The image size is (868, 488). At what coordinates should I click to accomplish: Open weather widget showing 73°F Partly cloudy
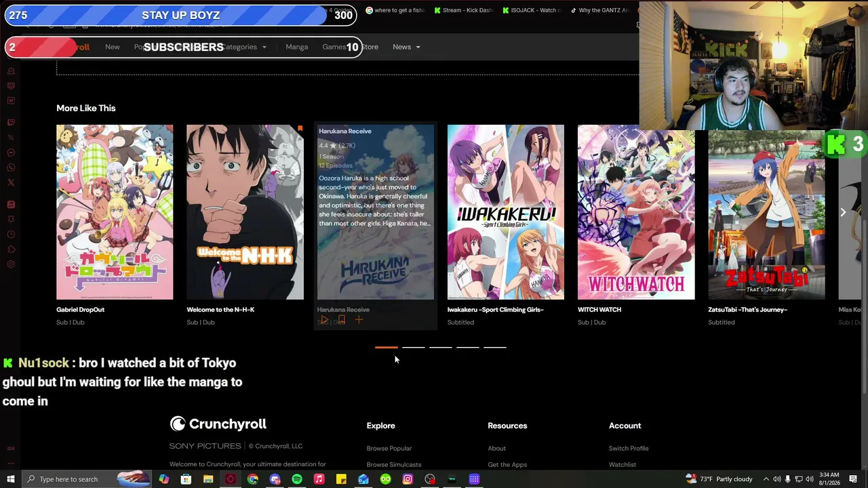click(719, 479)
